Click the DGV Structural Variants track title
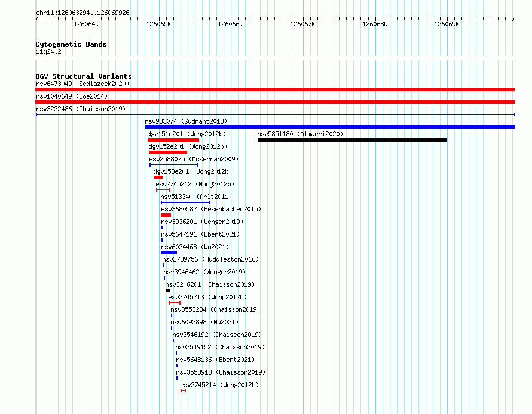Viewport: 532px width, 414px height. [84, 76]
